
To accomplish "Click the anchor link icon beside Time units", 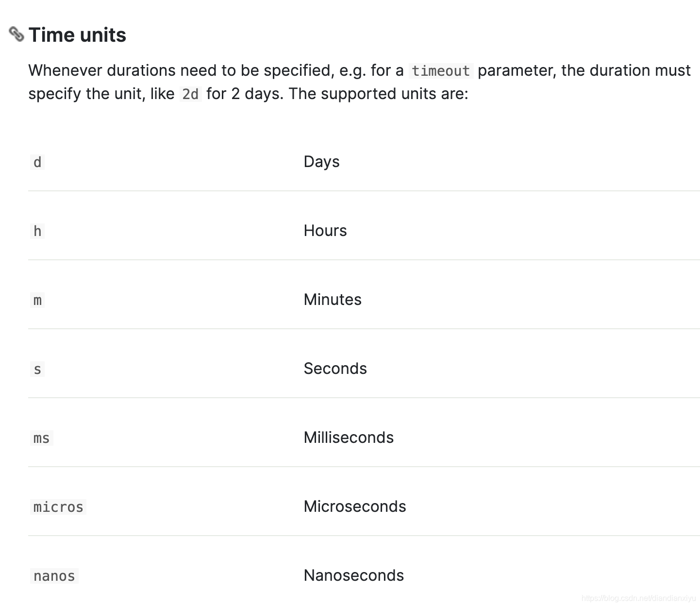I will pyautogui.click(x=17, y=34).
